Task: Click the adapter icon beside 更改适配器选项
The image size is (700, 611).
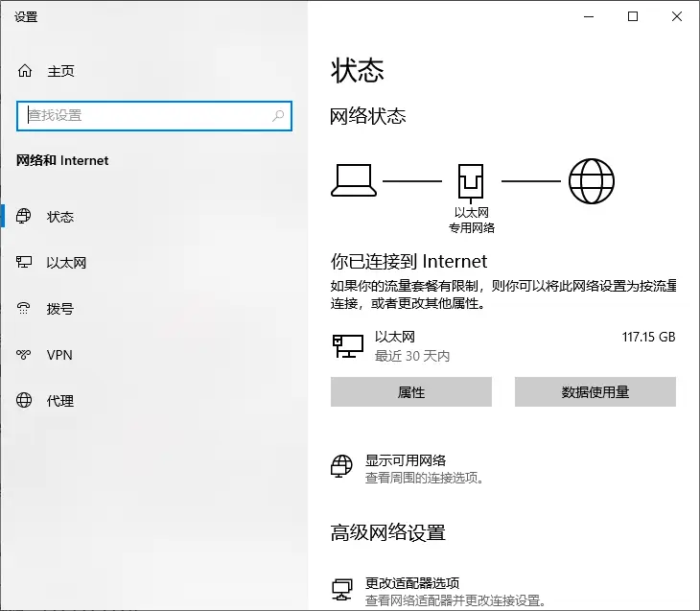Action: (x=342, y=589)
